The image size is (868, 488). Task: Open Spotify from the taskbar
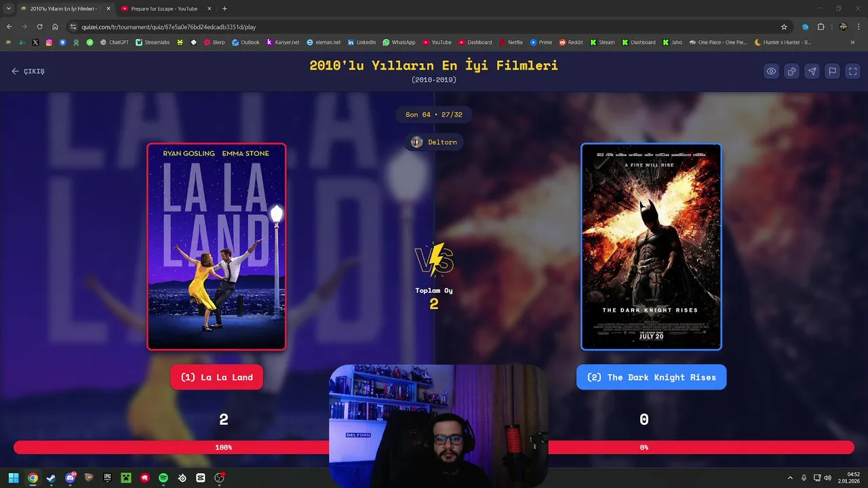[x=163, y=478]
